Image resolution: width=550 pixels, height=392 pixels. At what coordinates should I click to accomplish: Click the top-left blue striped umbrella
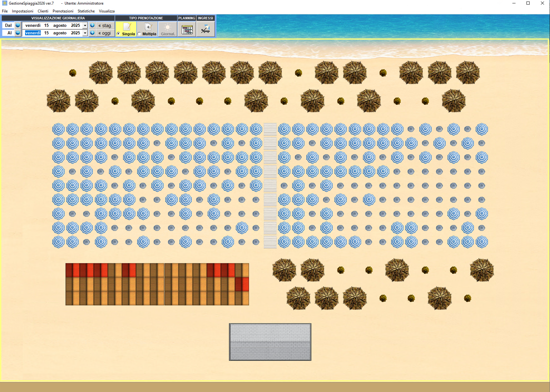pyautogui.click(x=58, y=129)
